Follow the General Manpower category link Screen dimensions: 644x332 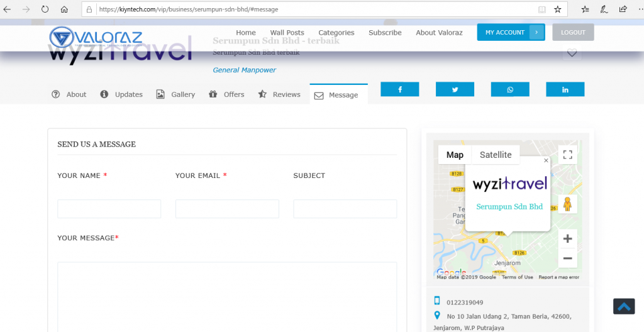click(244, 70)
